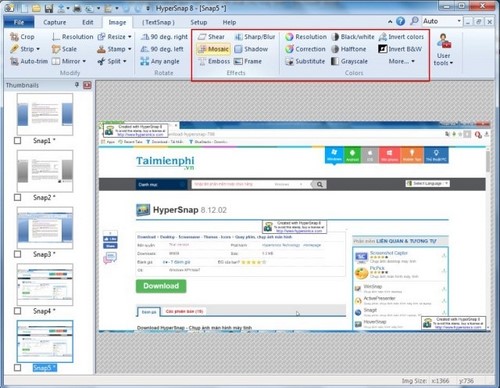Collapse the ribbon with the chevron
Viewport: 500px width, 388px height.
[390, 22]
